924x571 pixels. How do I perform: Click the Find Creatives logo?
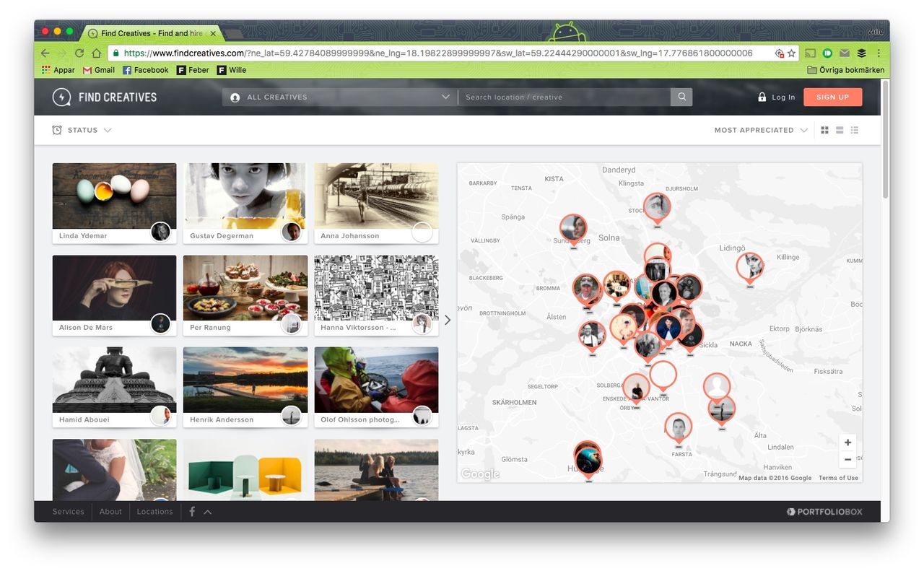pyautogui.click(x=105, y=97)
